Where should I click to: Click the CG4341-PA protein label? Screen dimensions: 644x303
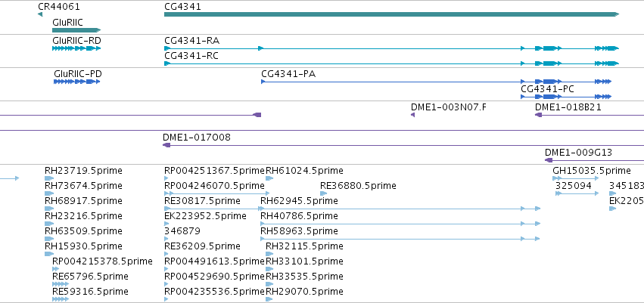click(x=288, y=74)
